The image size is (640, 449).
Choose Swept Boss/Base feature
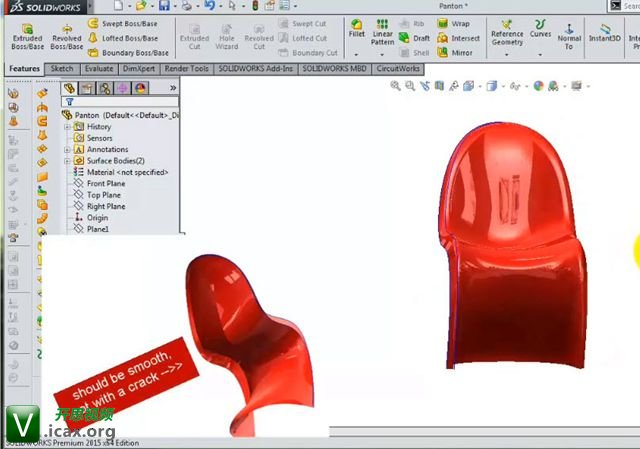tap(122, 24)
